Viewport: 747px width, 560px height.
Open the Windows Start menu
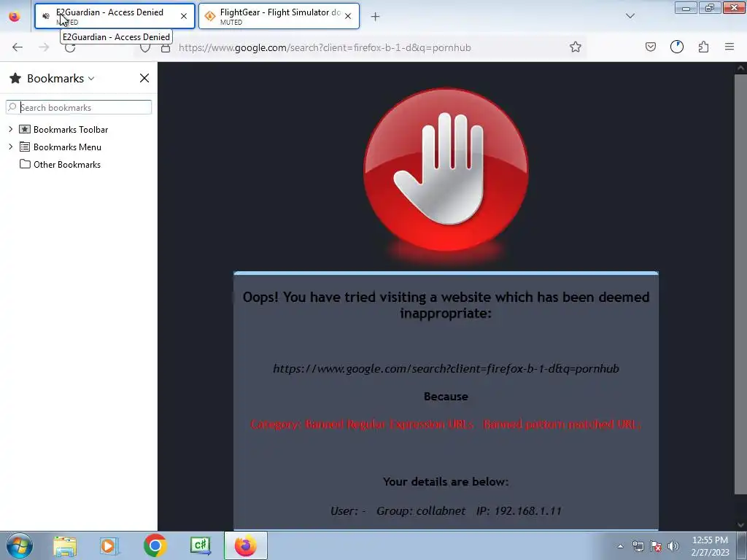19,545
